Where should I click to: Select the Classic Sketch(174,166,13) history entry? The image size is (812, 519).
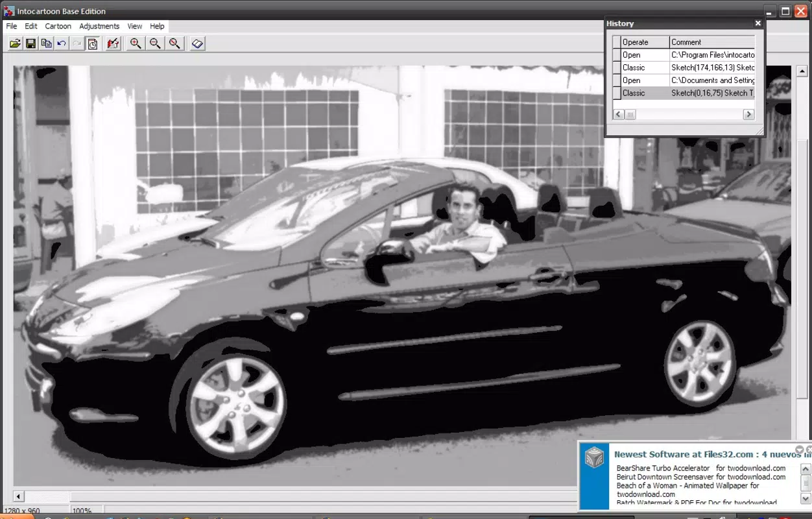684,67
